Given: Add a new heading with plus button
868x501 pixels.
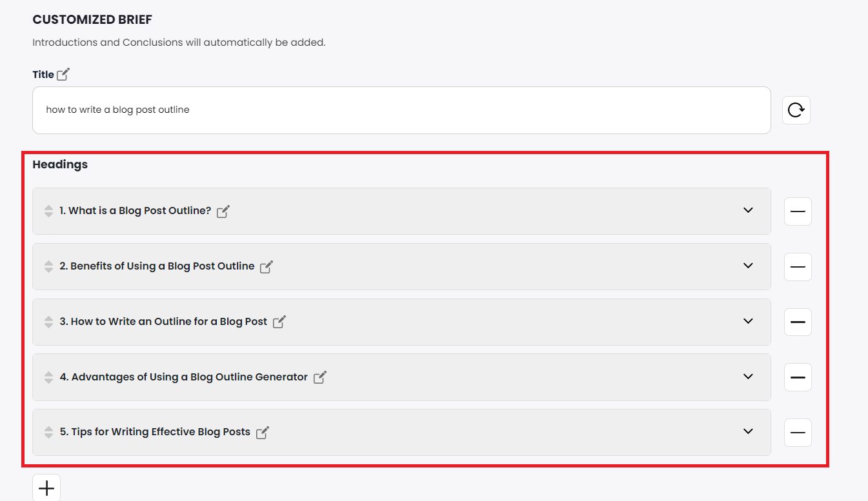Looking at the screenshot, I should point(46,488).
